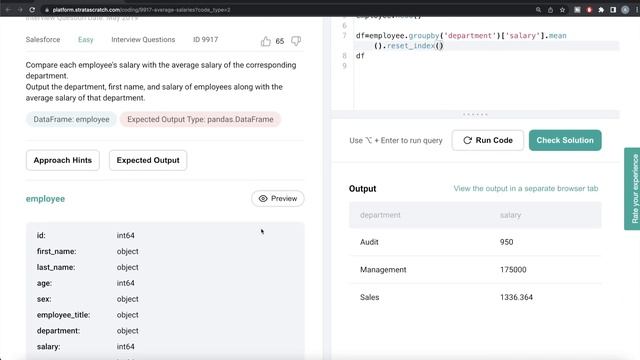
Task: Bookmark the page with the star icon
Action: click(562, 10)
